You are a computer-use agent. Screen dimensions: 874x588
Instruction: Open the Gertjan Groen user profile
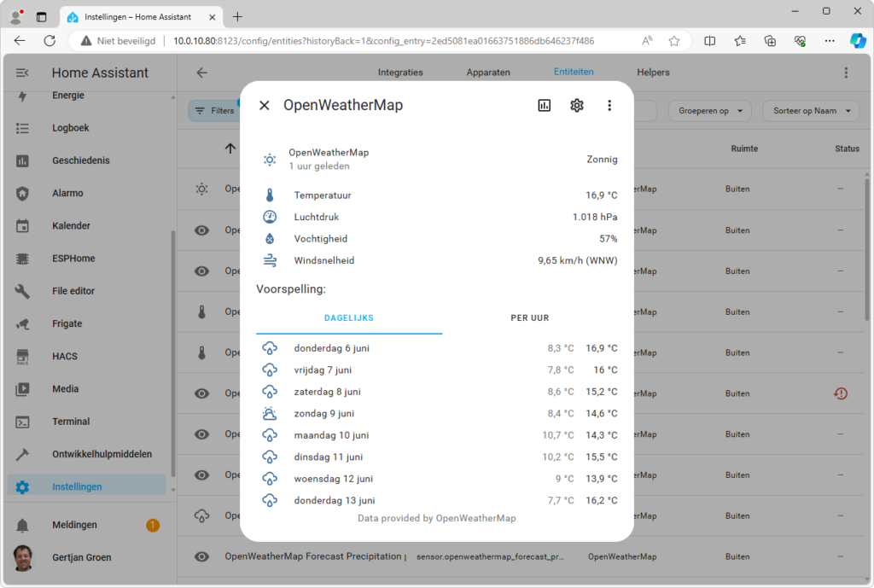click(81, 557)
